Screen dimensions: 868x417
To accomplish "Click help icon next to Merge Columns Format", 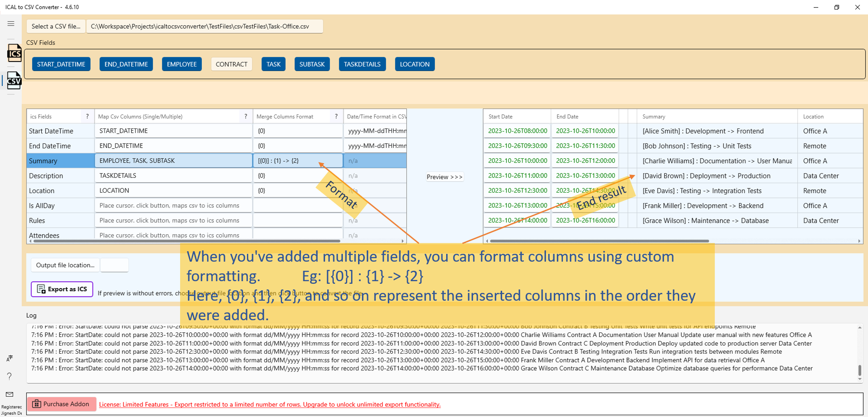I will click(x=336, y=116).
